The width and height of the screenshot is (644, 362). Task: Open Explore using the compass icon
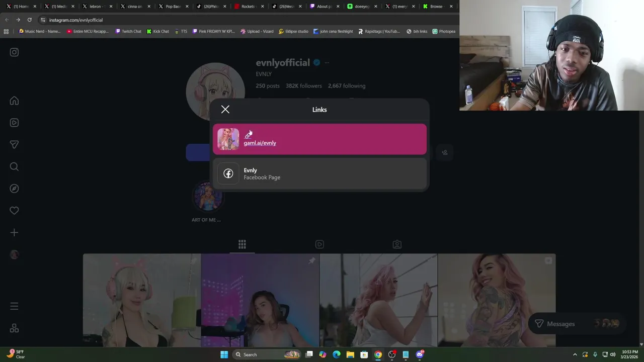tap(14, 189)
